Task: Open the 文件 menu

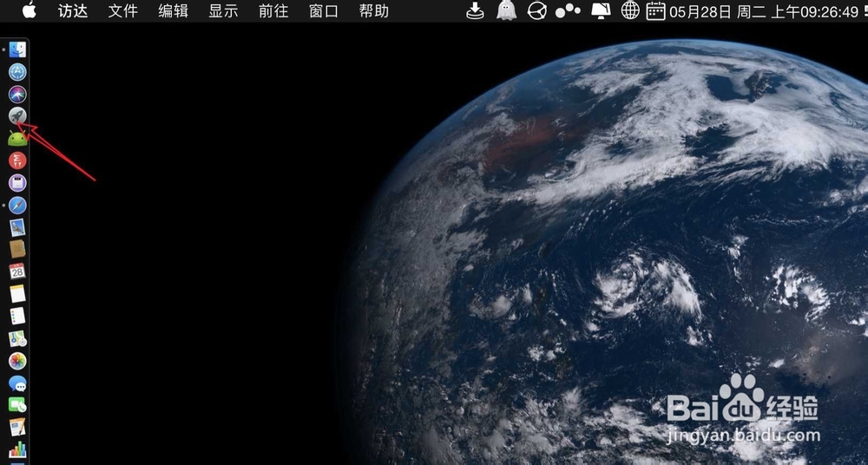Action: point(123,11)
